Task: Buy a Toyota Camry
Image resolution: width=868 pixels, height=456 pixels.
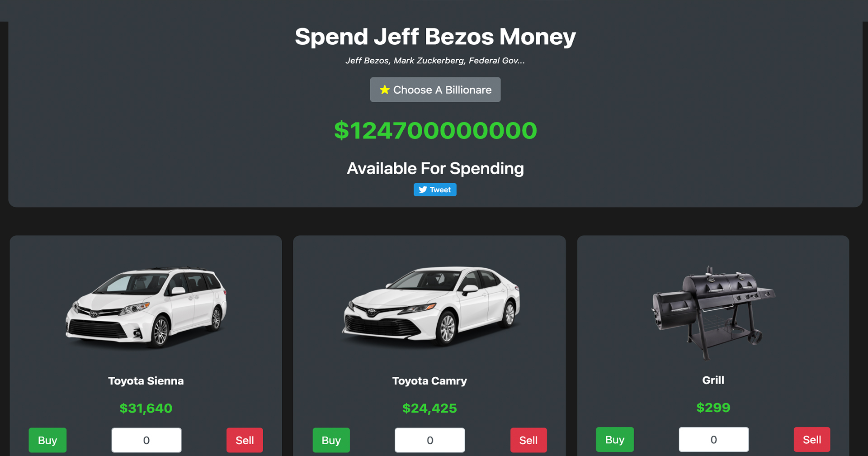Action: 331,440
